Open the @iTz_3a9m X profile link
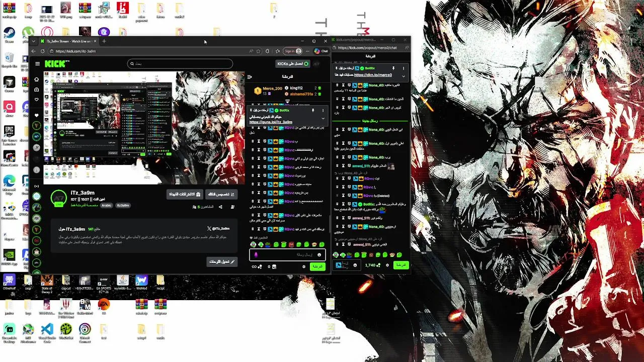 219,229
